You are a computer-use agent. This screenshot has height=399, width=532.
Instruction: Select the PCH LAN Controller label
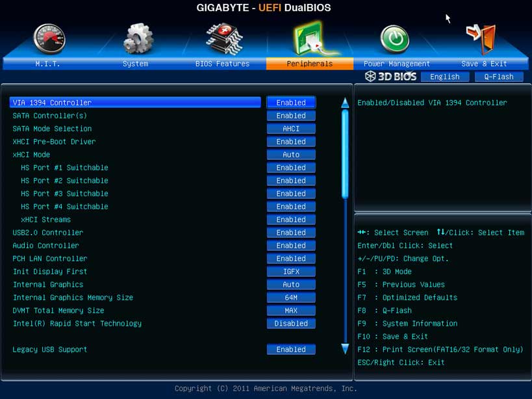click(50, 259)
